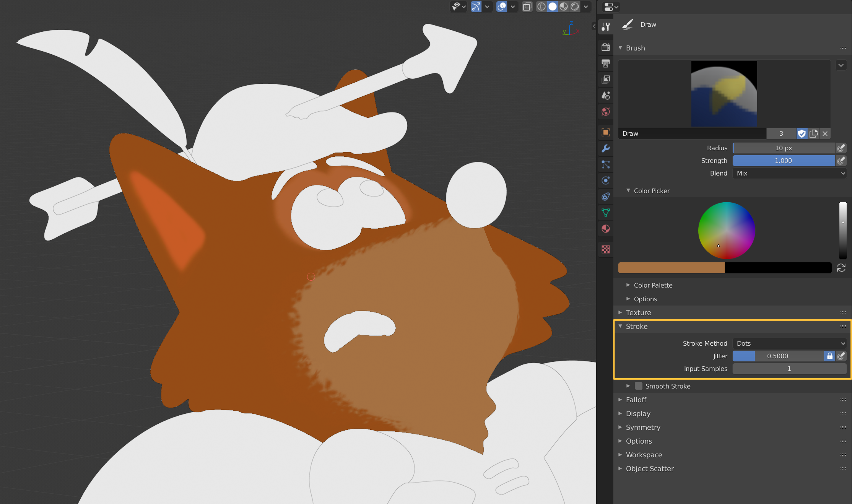Expand the Object Scatter section

(650, 469)
